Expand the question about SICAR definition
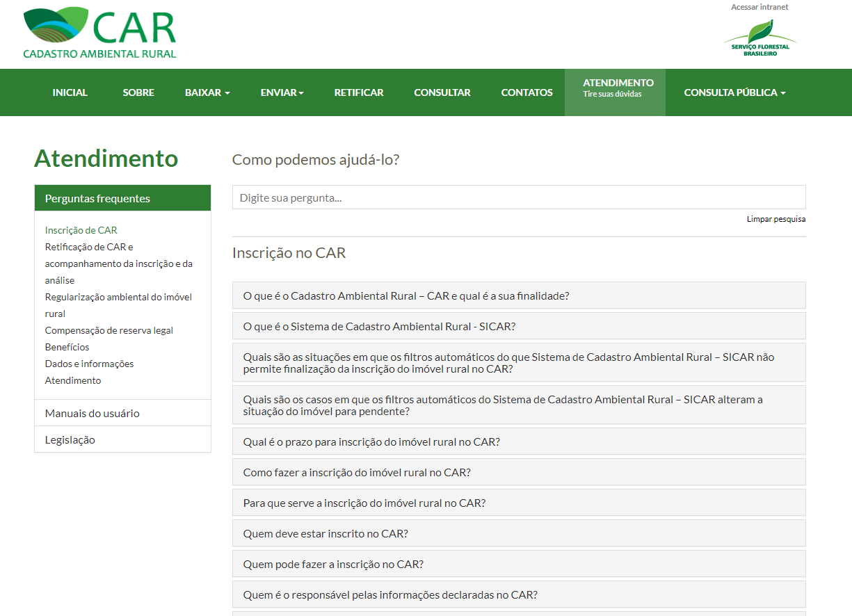This screenshot has height=616, width=852. pos(518,325)
